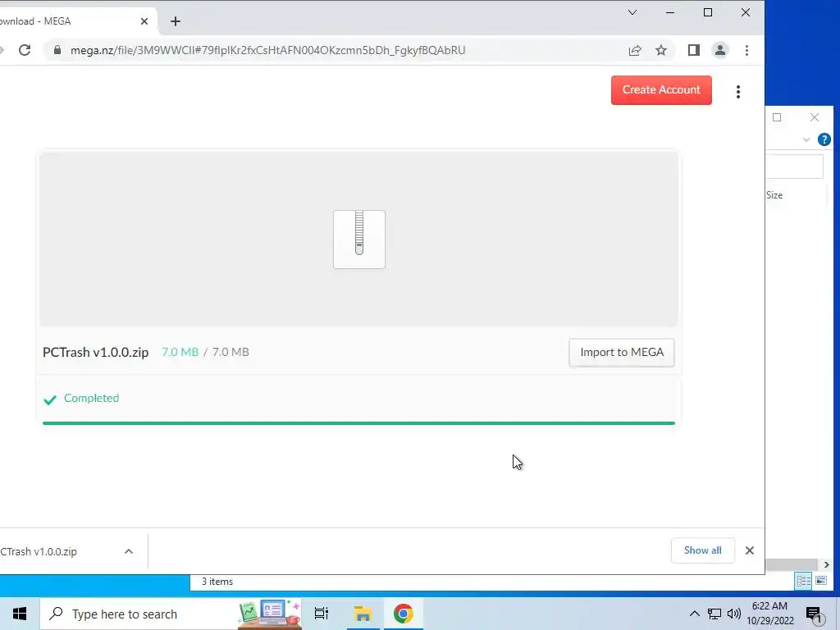Click File Explorer horizontal scrollbar right arrow
The width and height of the screenshot is (840, 630).
click(x=826, y=564)
